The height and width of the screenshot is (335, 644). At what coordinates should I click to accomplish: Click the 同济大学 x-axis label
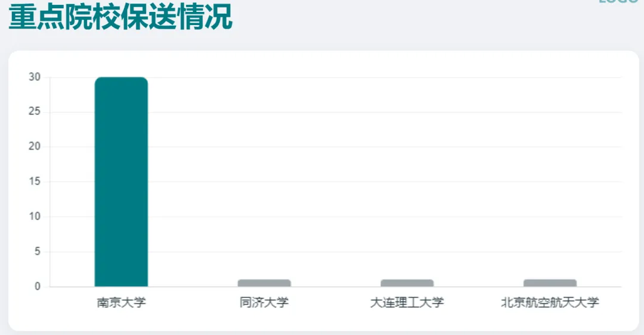click(x=264, y=302)
